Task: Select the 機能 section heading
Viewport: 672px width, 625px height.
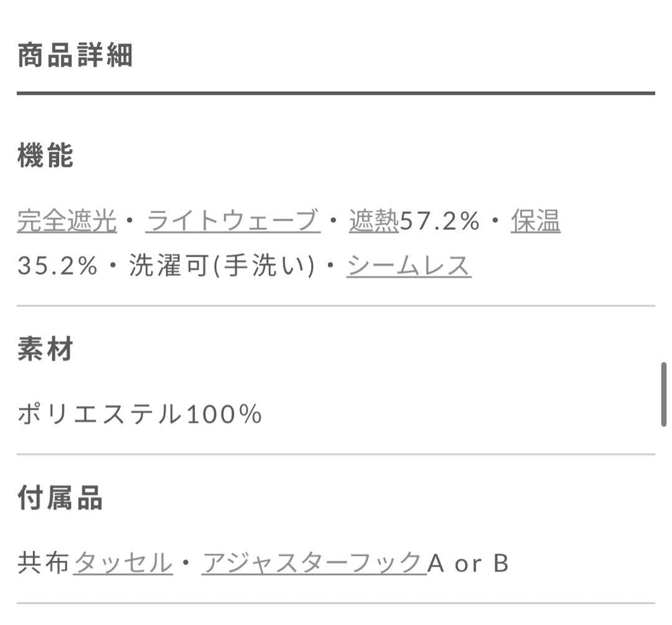Action: 45,155
